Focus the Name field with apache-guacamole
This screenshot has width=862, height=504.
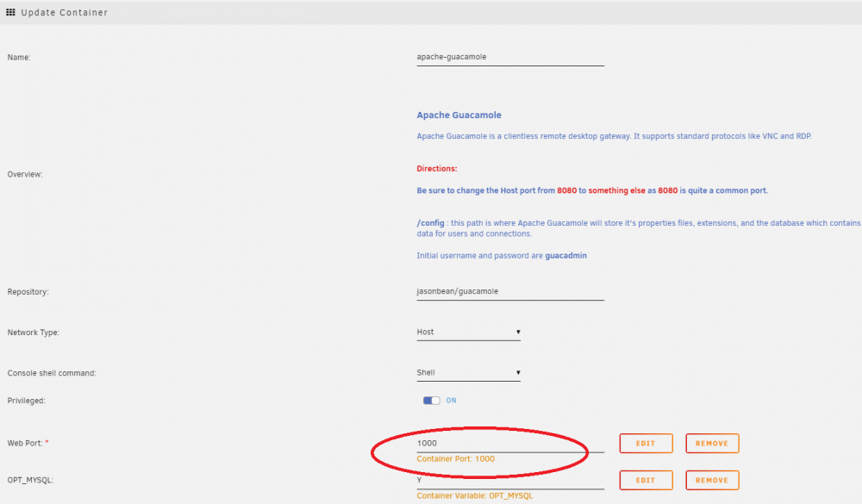coord(510,57)
